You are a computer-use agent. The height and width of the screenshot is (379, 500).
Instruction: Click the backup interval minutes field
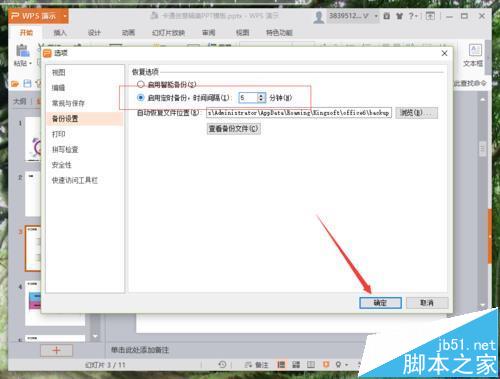click(x=248, y=98)
